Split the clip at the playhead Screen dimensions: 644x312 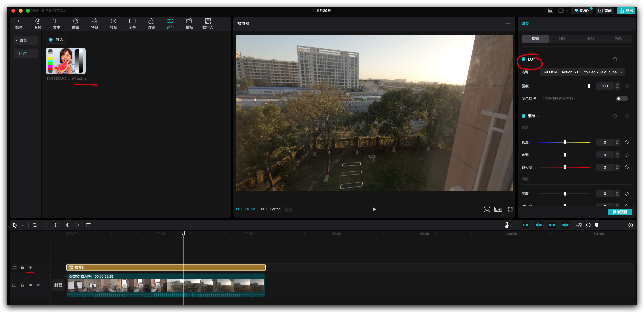56,225
